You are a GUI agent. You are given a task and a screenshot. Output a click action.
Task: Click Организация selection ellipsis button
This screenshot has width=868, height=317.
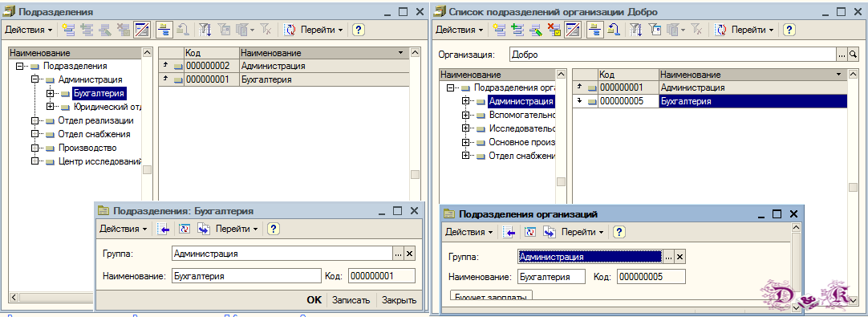pyautogui.click(x=842, y=55)
